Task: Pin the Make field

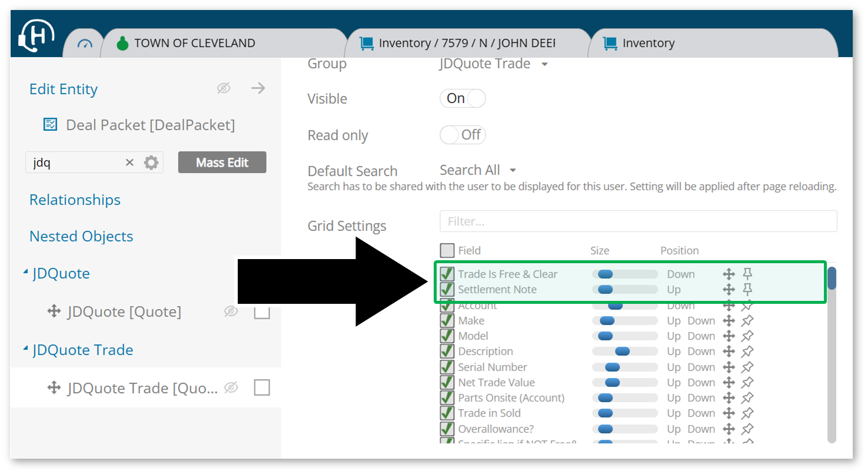Action: click(x=747, y=320)
